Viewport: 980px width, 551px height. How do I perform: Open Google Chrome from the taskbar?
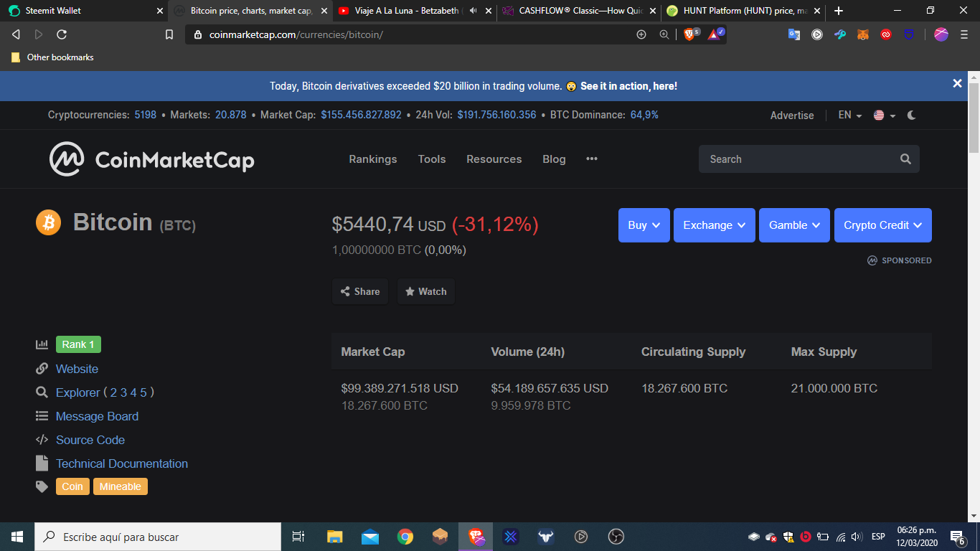tap(405, 537)
